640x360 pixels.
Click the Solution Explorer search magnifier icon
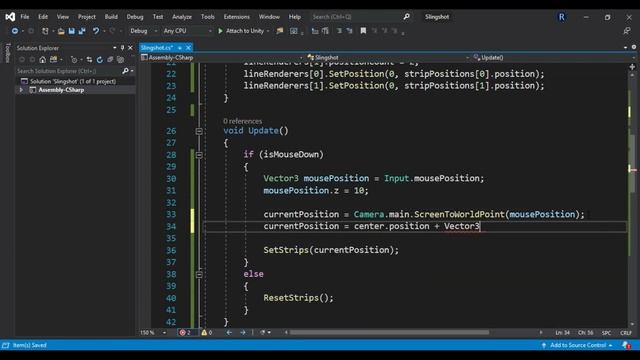coord(125,71)
